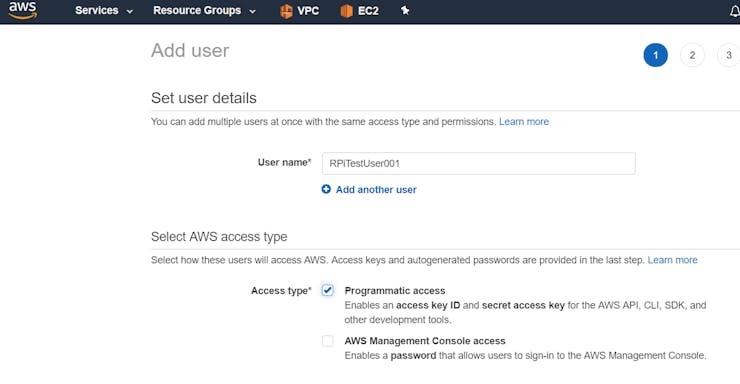Click the Add another user plus icon
Image resolution: width=740 pixels, height=384 pixels.
coord(326,189)
